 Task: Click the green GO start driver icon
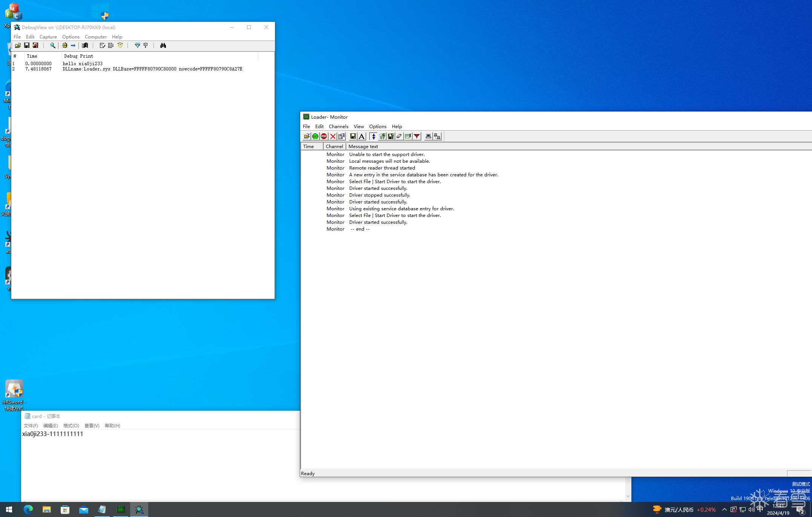(315, 136)
